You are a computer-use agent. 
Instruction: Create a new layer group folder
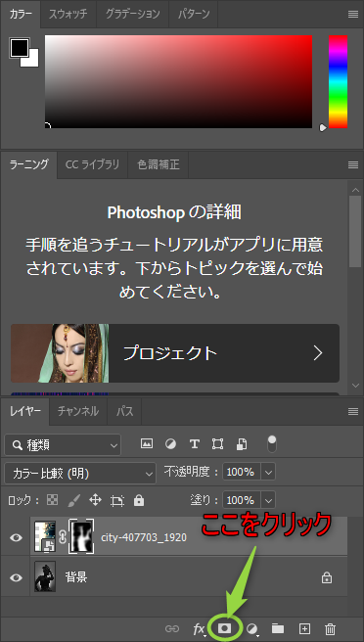[278, 628]
